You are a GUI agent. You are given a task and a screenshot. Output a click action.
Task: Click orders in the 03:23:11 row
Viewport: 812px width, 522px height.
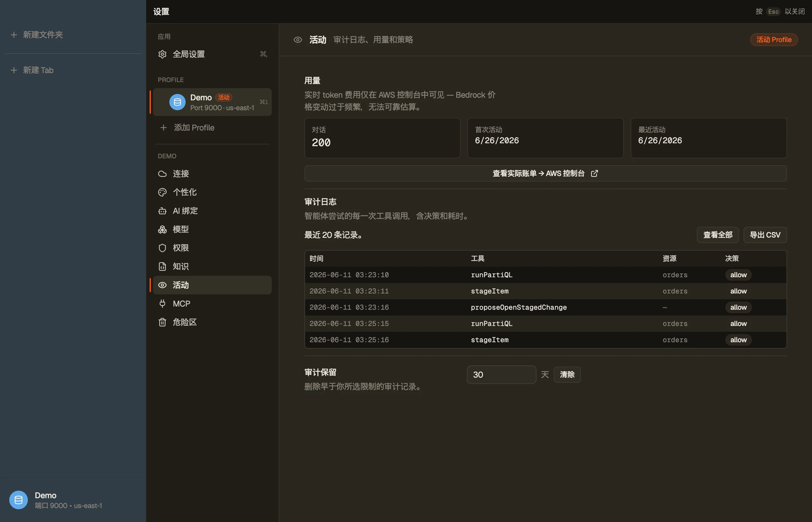[x=675, y=291]
